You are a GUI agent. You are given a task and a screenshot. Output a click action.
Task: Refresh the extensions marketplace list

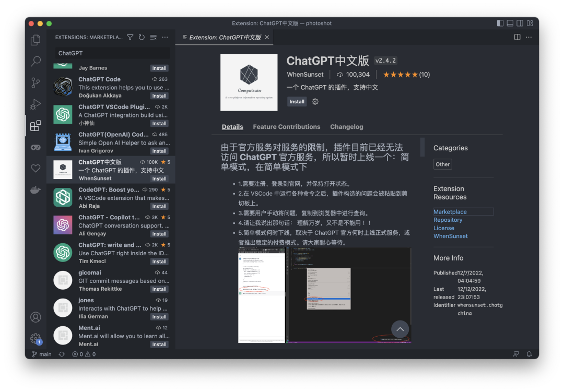point(142,38)
